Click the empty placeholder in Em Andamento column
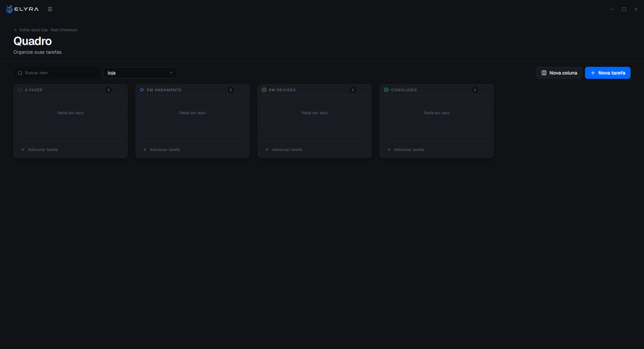The height and width of the screenshot is (349, 644). (192, 113)
